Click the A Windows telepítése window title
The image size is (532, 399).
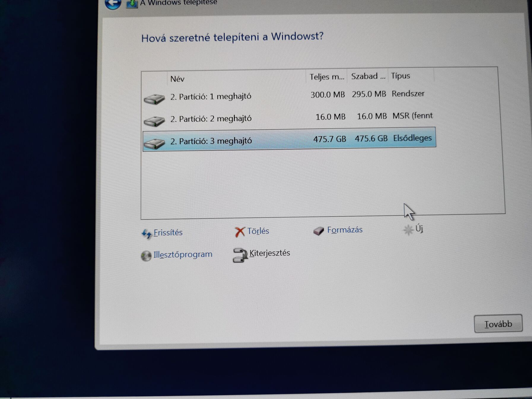[178, 3]
